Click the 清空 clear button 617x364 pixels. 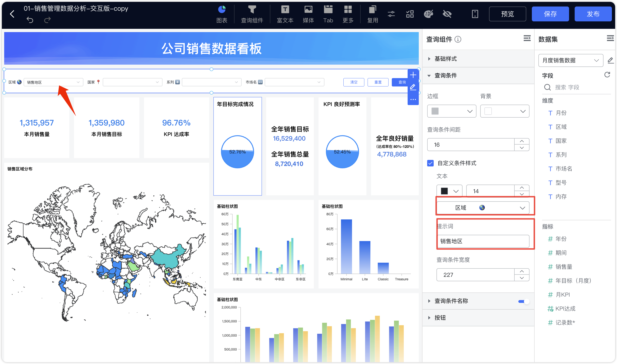[x=354, y=82]
